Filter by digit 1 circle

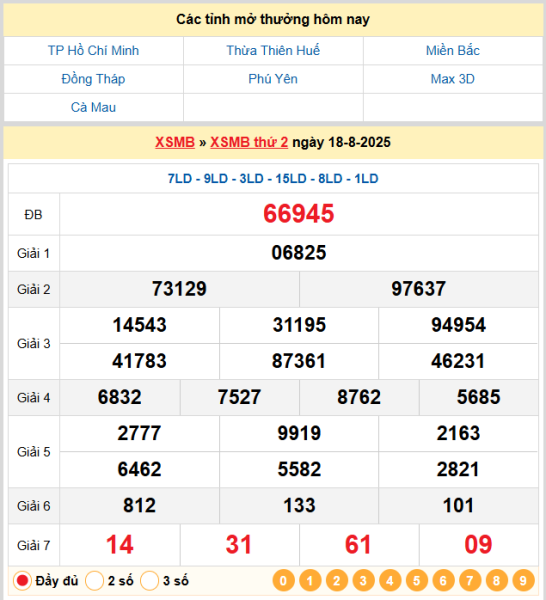pos(310,580)
